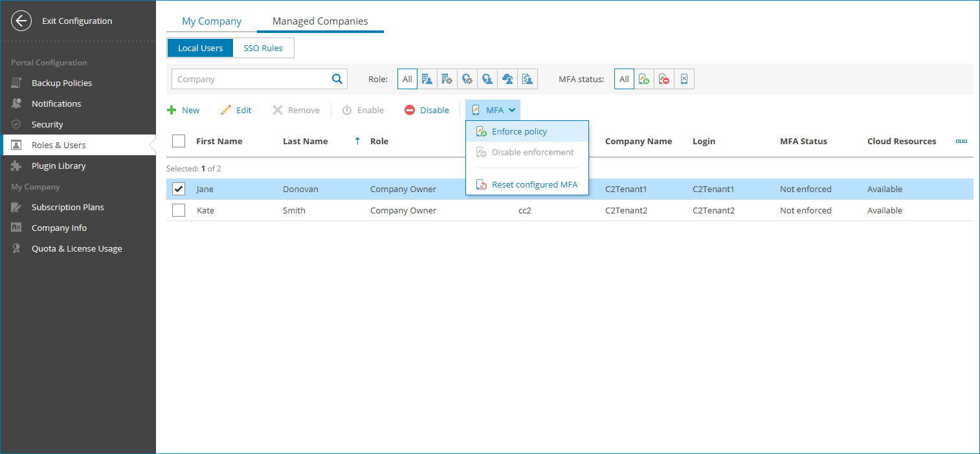Filter by disabled MFA status icon
Viewport: 980px width, 454px height.
click(663, 78)
